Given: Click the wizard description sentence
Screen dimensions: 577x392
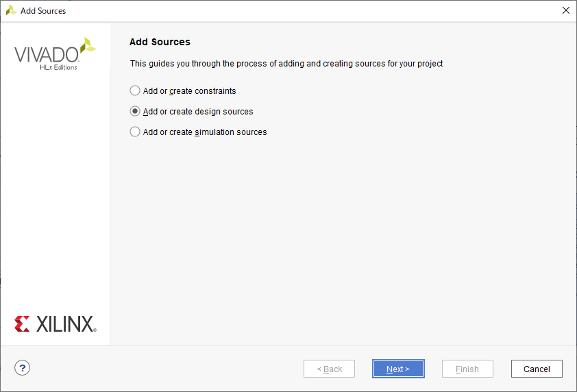Looking at the screenshot, I should tap(286, 64).
